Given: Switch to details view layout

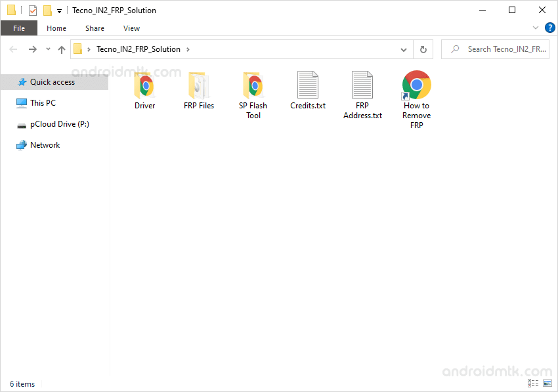Looking at the screenshot, I should click(x=533, y=383).
